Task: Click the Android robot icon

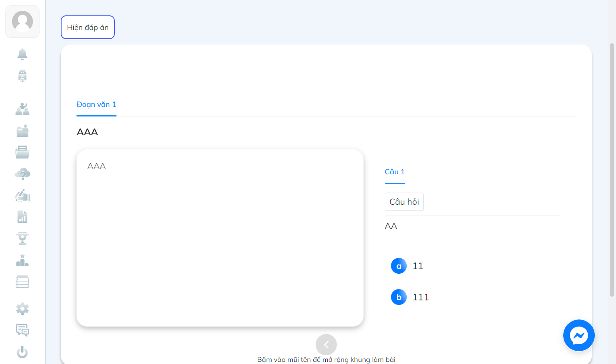Action: tap(22, 76)
